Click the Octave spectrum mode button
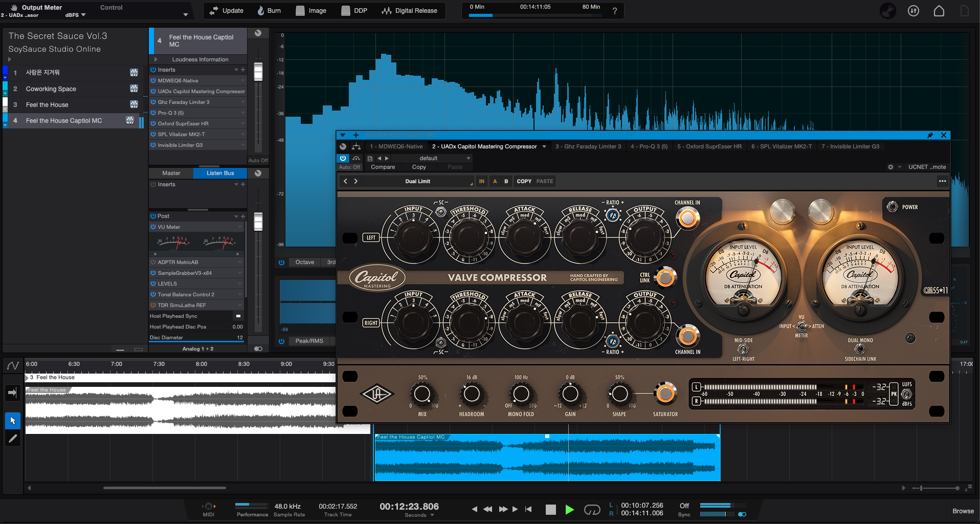 coord(305,262)
